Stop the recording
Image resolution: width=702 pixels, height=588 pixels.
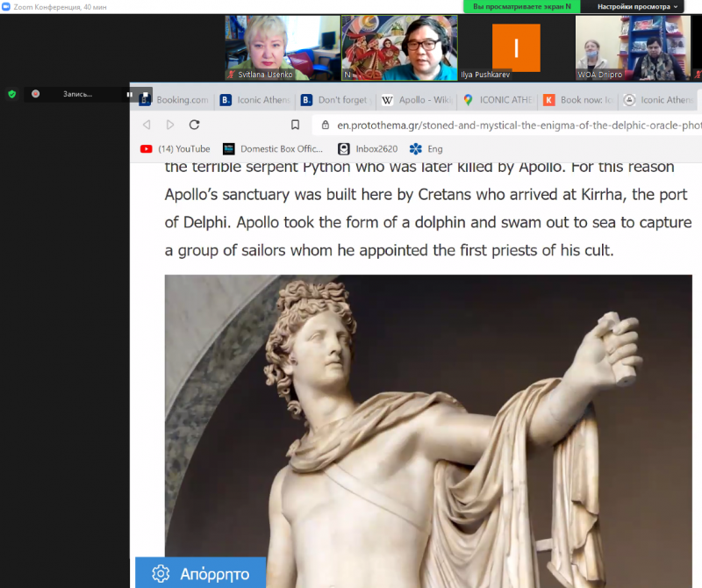click(146, 95)
